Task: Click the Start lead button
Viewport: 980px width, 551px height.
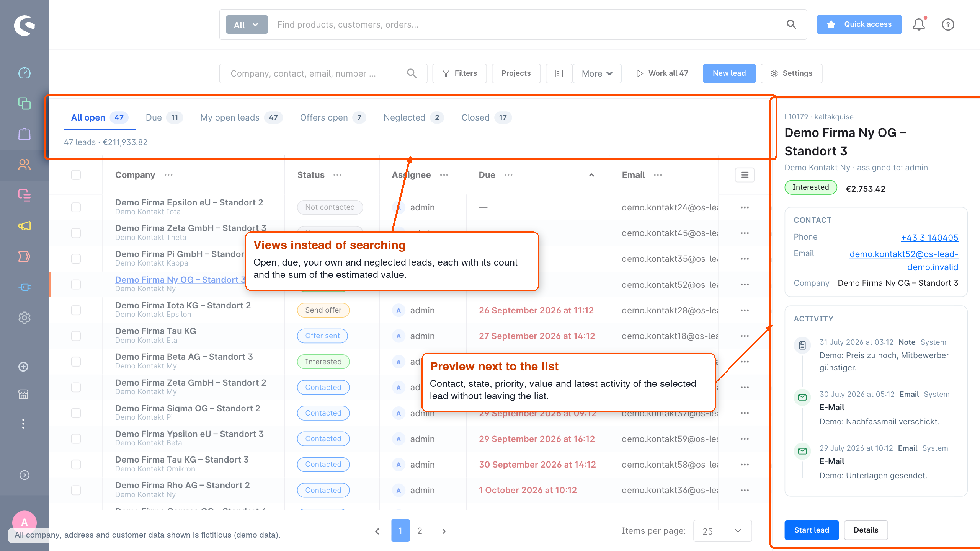Action: [812, 530]
